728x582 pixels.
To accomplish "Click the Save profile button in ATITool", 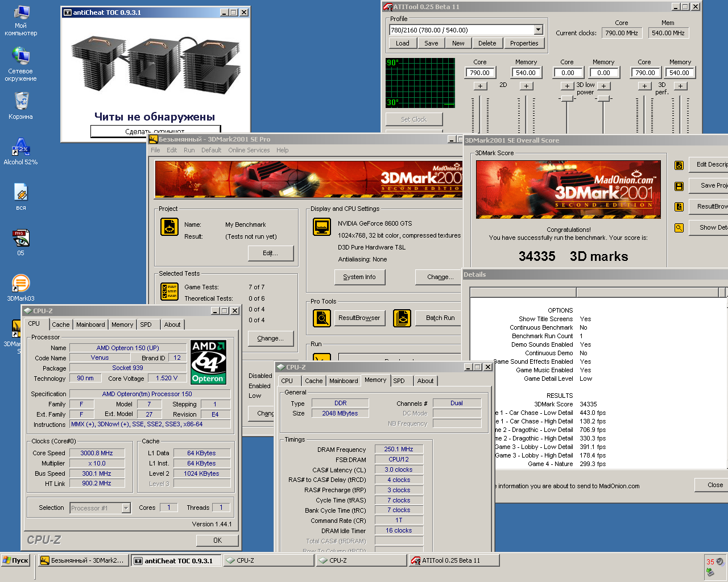I will click(x=432, y=43).
